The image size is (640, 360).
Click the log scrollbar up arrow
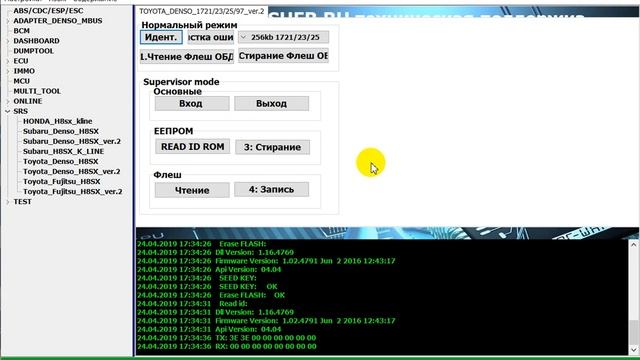[x=633, y=245]
